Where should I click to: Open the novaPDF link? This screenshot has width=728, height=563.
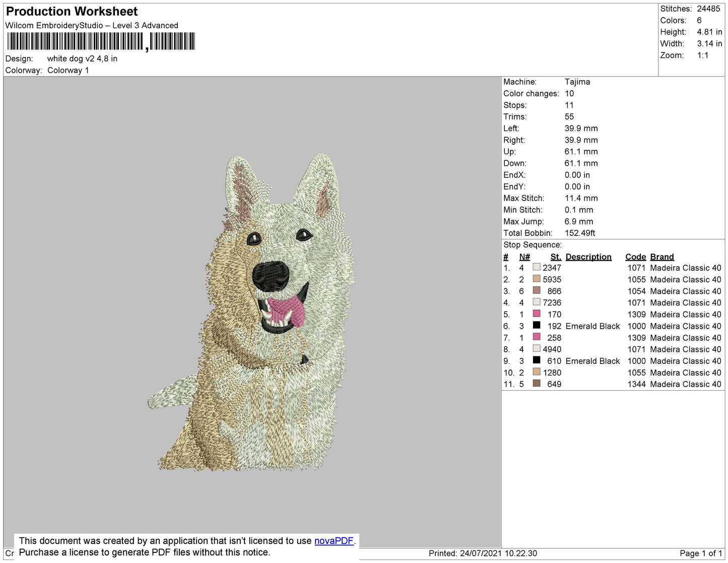[334, 541]
